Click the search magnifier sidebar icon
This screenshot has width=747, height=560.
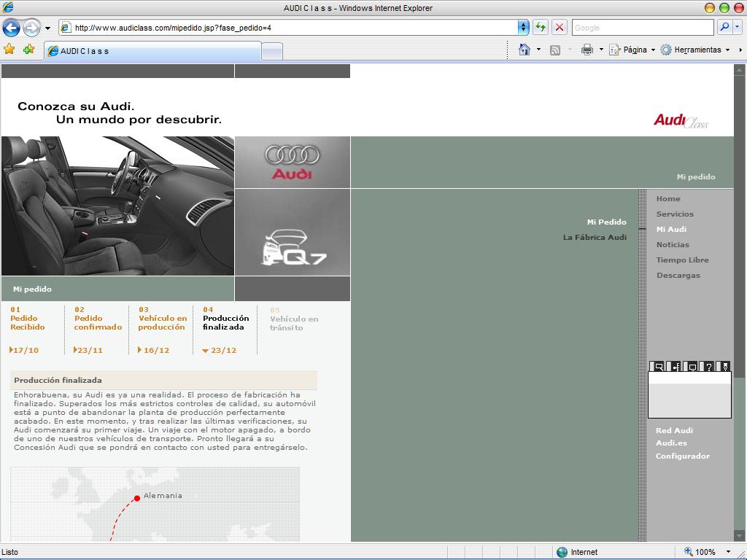pos(659,366)
